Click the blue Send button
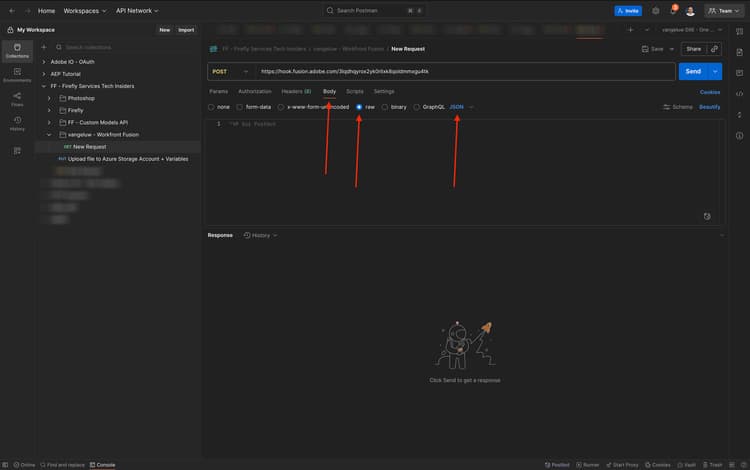This screenshot has width=750, height=470. pyautogui.click(x=693, y=72)
